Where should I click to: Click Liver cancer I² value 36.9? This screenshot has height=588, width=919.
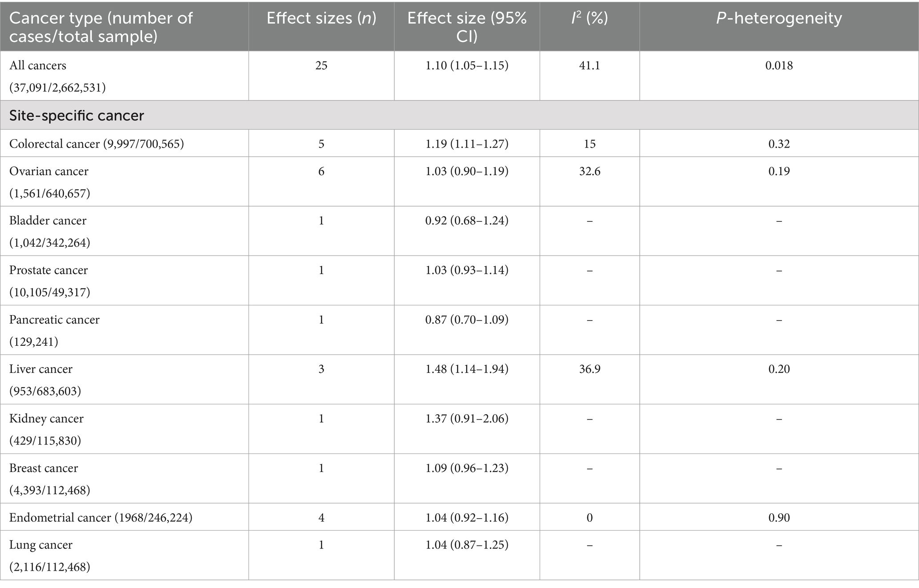590,369
